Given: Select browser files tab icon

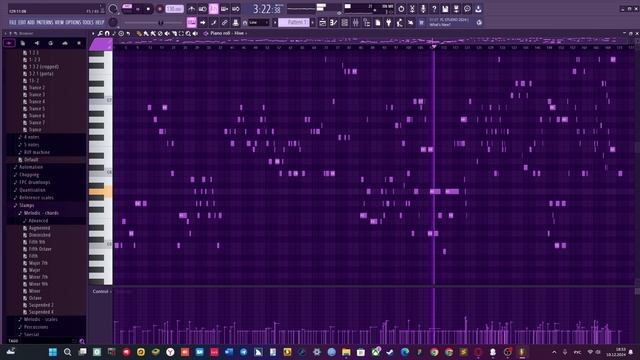Looking at the screenshot, I should pyautogui.click(x=23, y=43).
